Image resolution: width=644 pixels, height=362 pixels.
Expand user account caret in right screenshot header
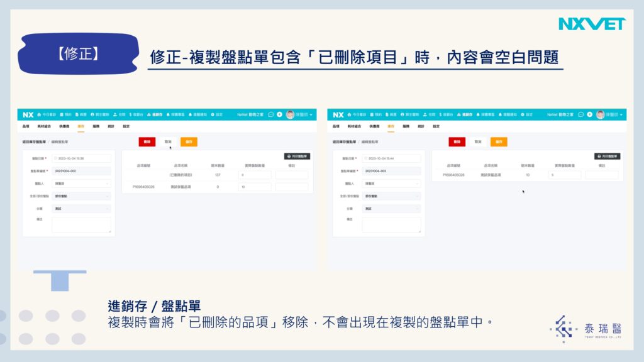(621, 115)
